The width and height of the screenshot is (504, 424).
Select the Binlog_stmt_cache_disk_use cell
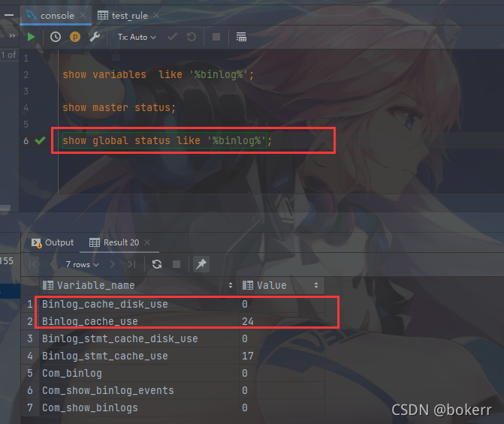pyautogui.click(x=139, y=338)
